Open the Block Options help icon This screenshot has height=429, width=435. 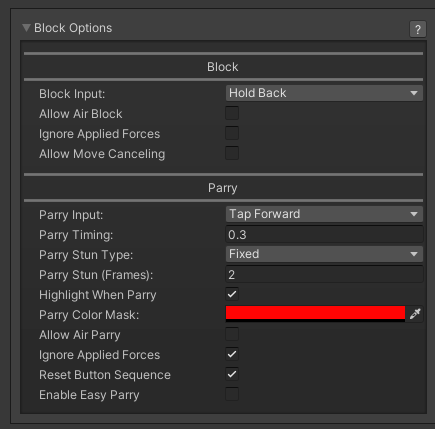[x=418, y=29]
